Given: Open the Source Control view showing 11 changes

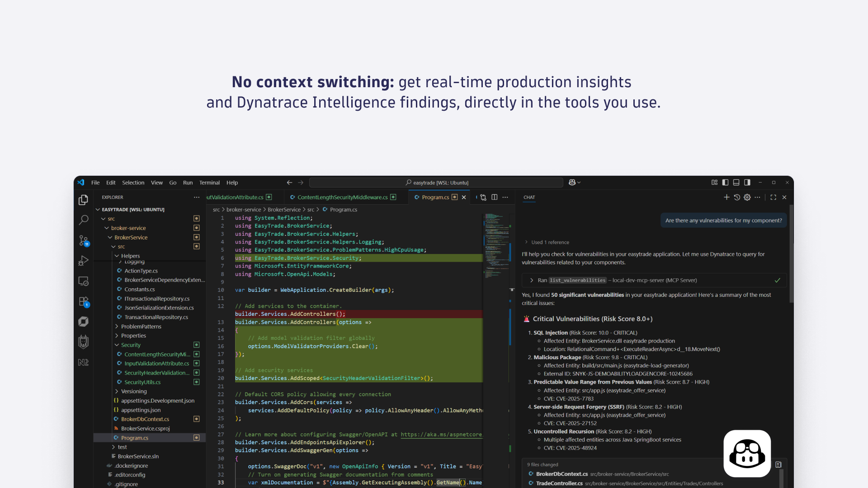Looking at the screenshot, I should coord(83,241).
